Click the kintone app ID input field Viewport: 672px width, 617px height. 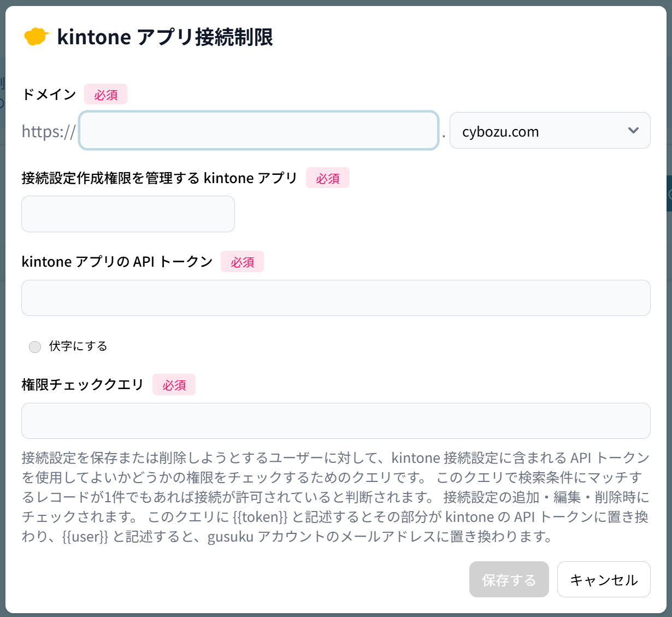pyautogui.click(x=128, y=214)
